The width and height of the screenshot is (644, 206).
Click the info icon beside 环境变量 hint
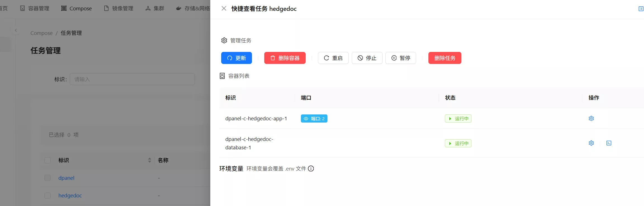311,169
